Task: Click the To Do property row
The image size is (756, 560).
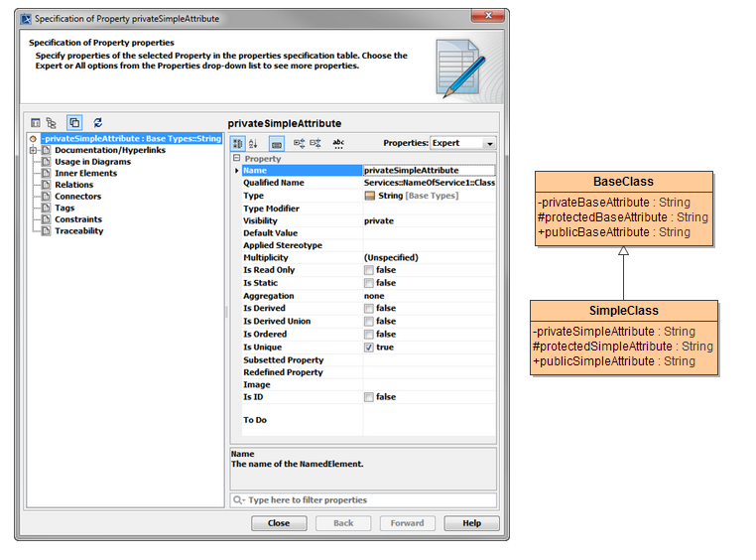Action: 369,420
